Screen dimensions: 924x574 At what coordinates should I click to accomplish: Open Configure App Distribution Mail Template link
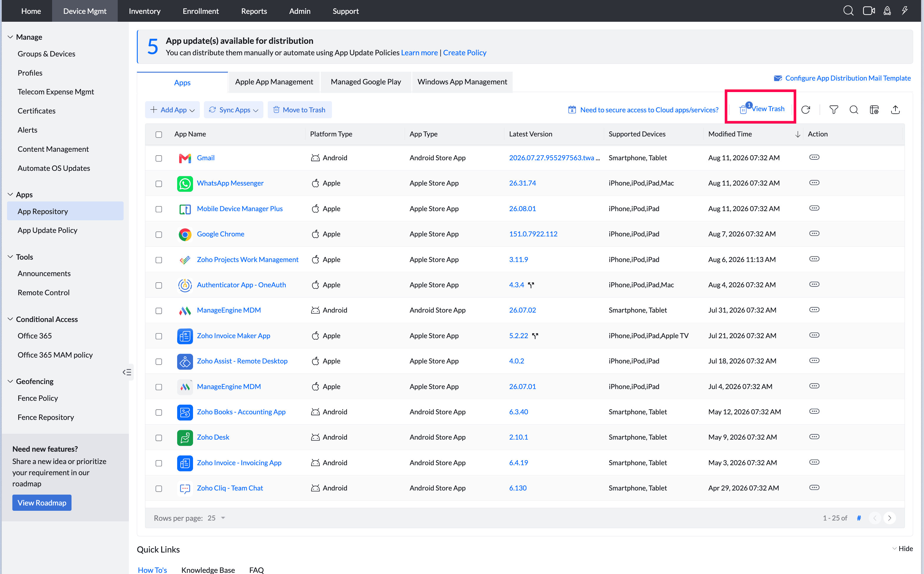(x=842, y=78)
